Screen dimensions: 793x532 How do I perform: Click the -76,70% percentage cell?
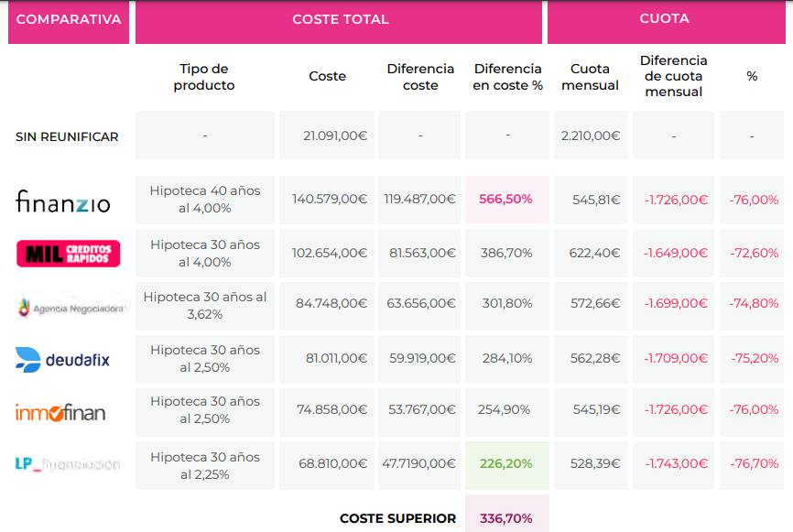point(754,464)
